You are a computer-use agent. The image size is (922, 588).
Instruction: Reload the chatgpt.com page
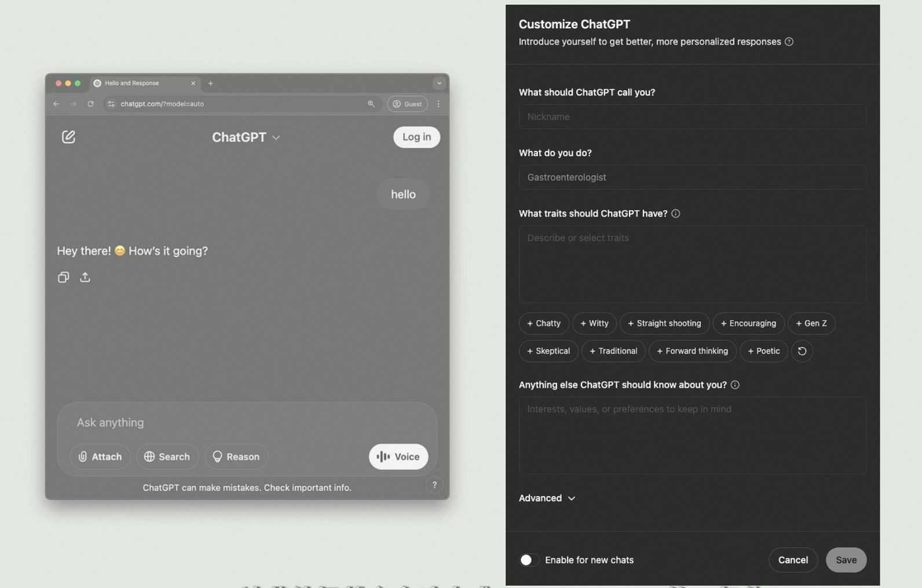90,104
